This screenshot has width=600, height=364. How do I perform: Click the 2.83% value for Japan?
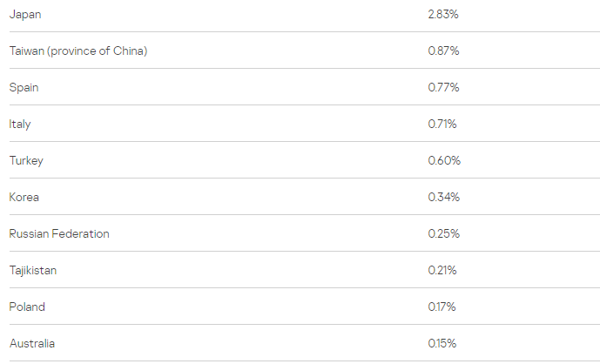pos(443,14)
